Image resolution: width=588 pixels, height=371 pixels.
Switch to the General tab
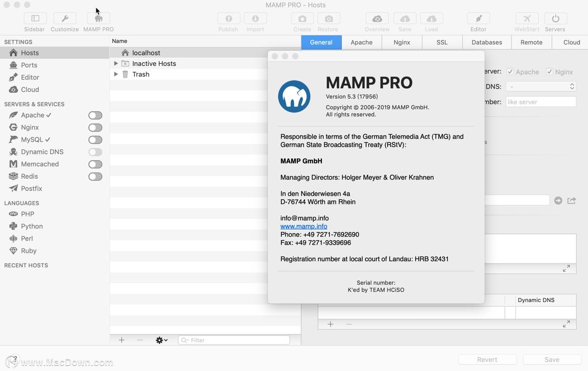pyautogui.click(x=321, y=42)
